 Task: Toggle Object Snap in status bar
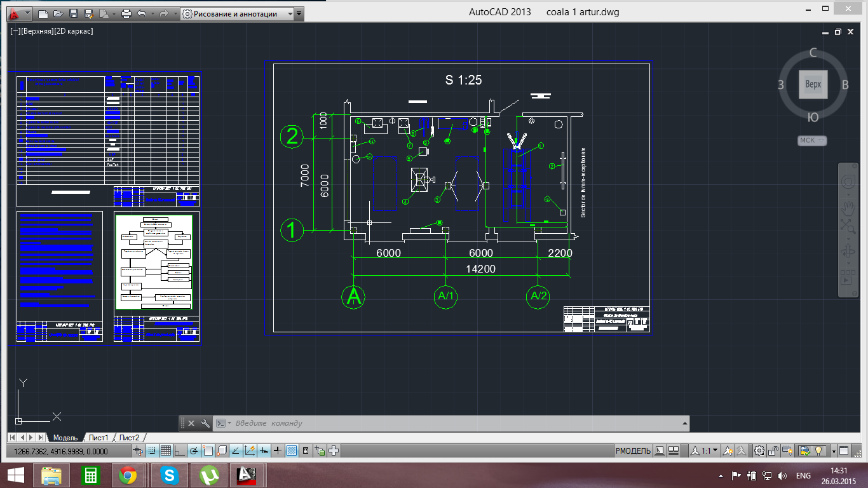(208, 451)
